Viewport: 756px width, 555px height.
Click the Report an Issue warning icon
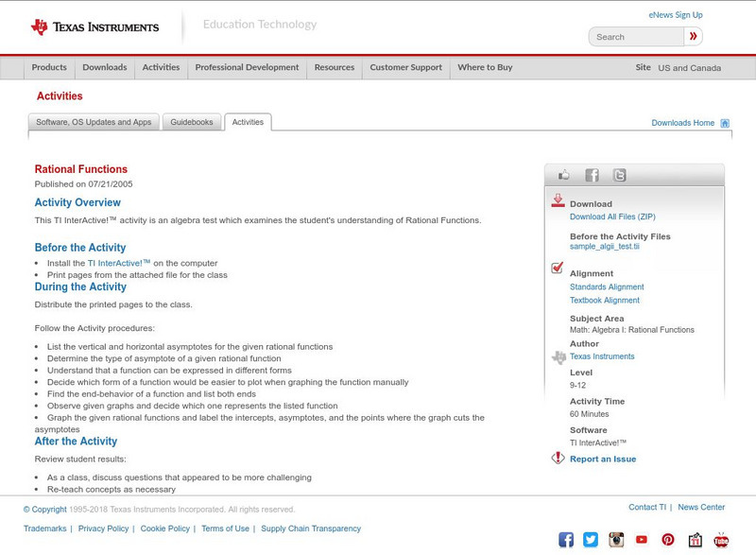pyautogui.click(x=558, y=458)
